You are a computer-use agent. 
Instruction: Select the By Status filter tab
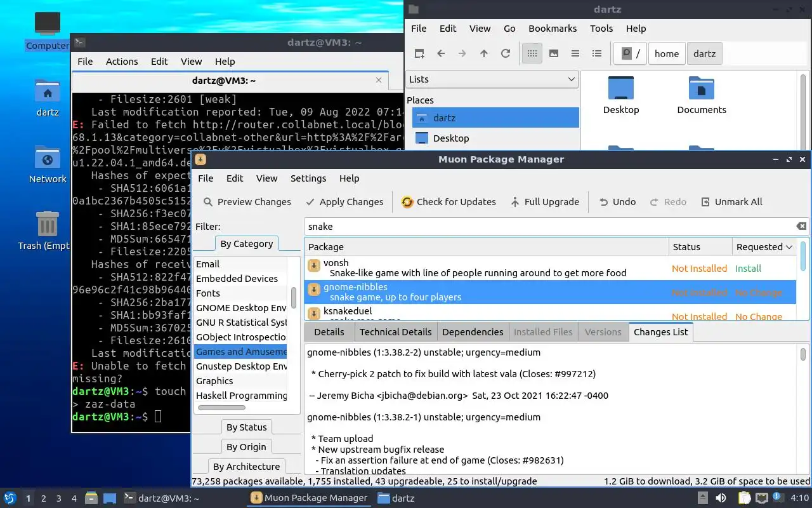[247, 427]
